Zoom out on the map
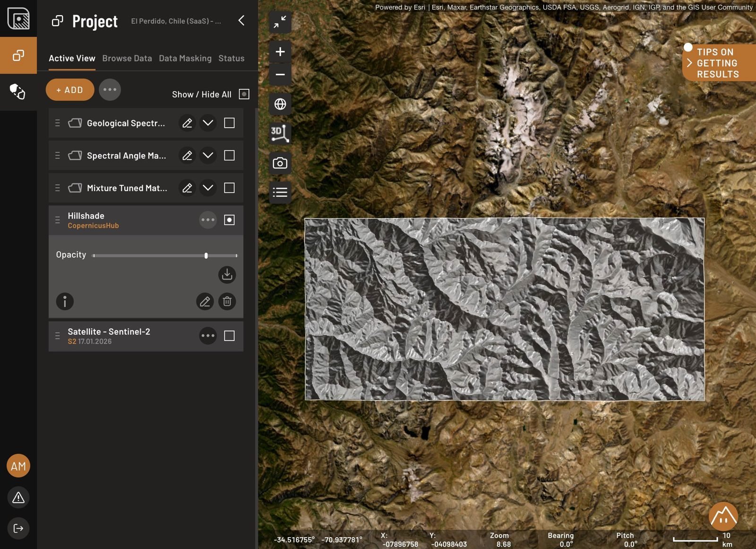 [x=280, y=74]
